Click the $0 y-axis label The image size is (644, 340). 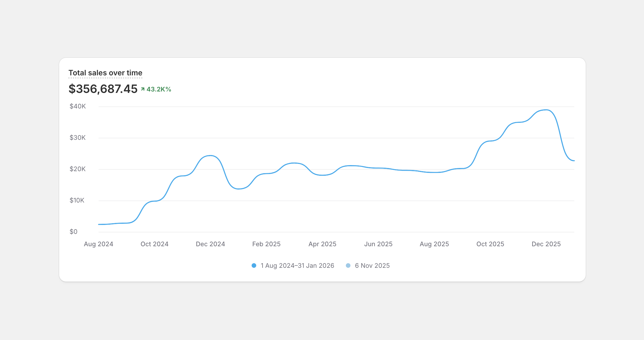74,232
